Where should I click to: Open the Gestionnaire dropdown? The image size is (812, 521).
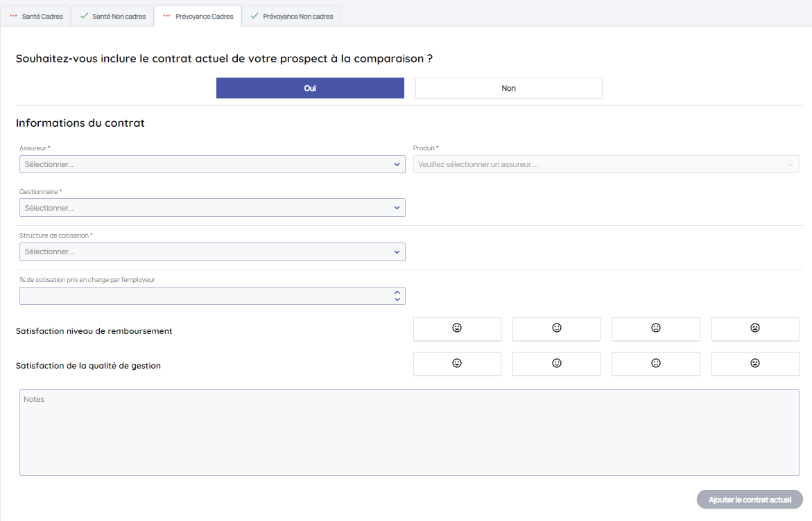[212, 208]
